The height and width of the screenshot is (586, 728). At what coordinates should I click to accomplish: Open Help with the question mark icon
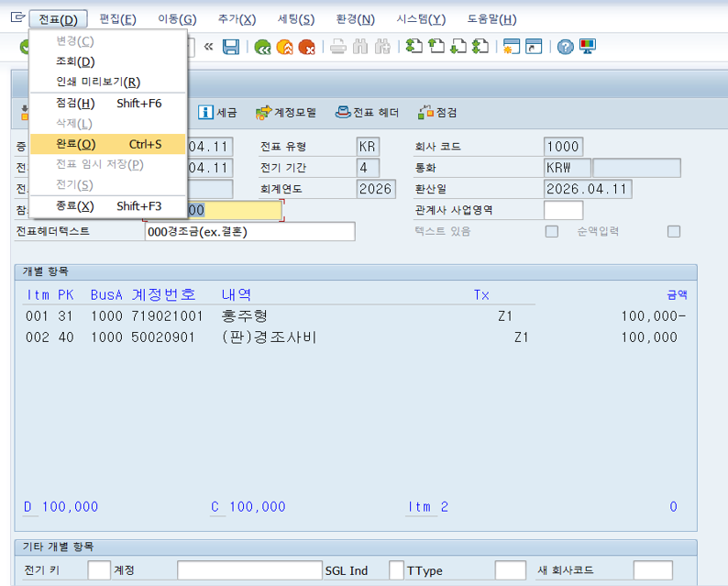coord(565,47)
